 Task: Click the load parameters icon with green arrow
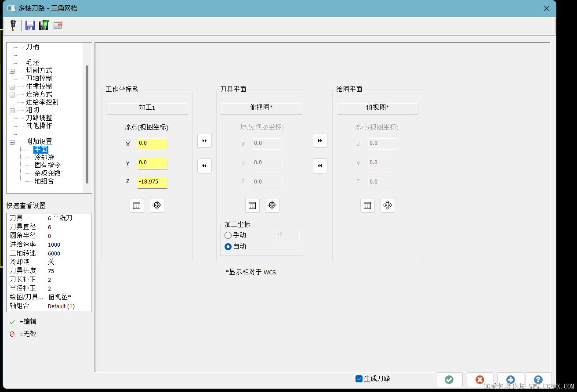click(44, 25)
